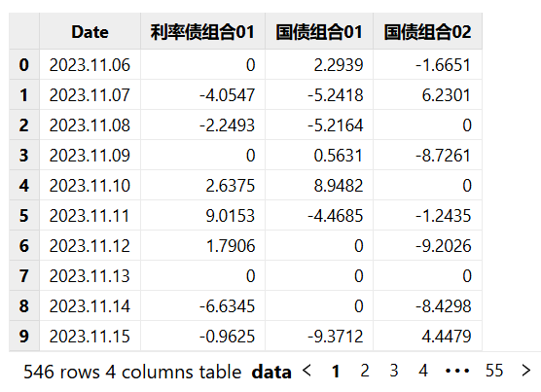Screen dimensions: 541x392
Task: Click the Date column header
Action: point(90,32)
